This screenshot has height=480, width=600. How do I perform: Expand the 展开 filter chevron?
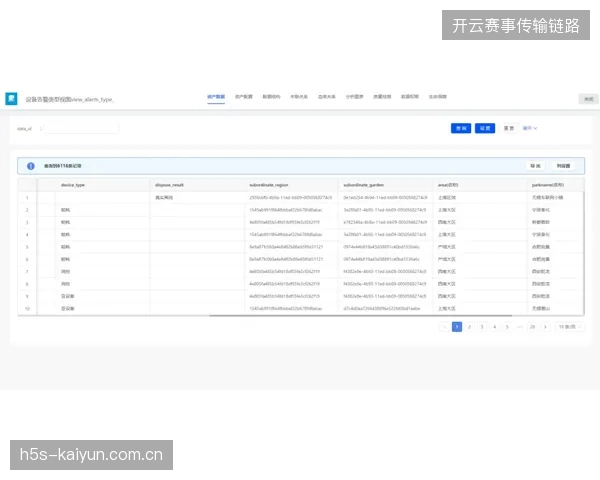click(x=530, y=128)
